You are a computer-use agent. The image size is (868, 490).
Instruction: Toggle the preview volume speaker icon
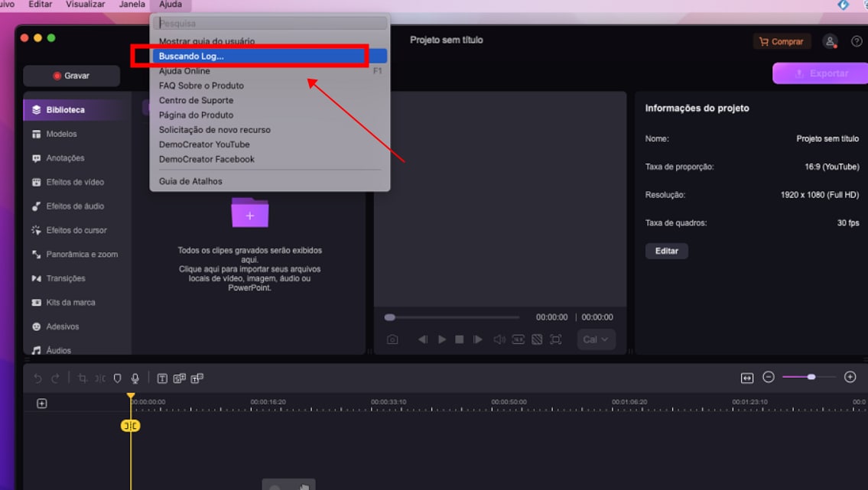tap(499, 339)
